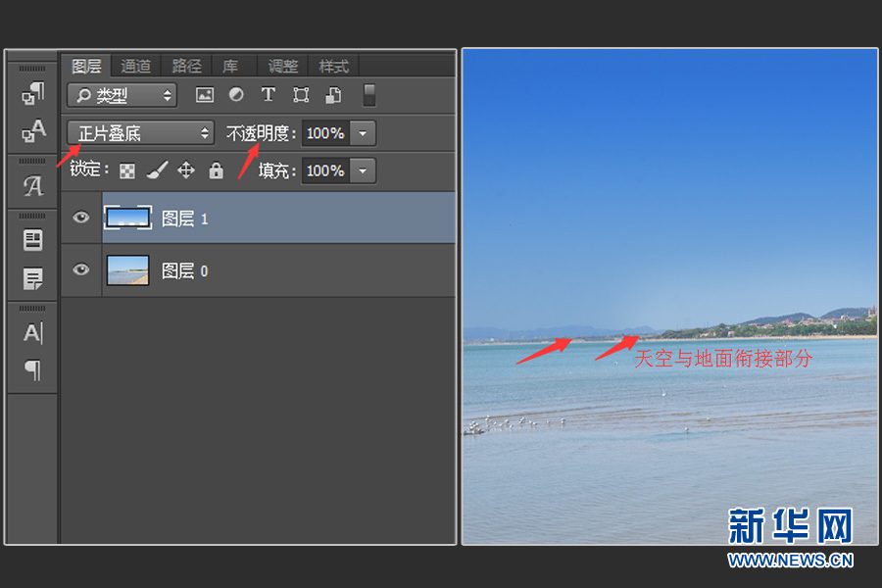Lock image pixels brush icon
882x588 pixels.
(x=158, y=170)
